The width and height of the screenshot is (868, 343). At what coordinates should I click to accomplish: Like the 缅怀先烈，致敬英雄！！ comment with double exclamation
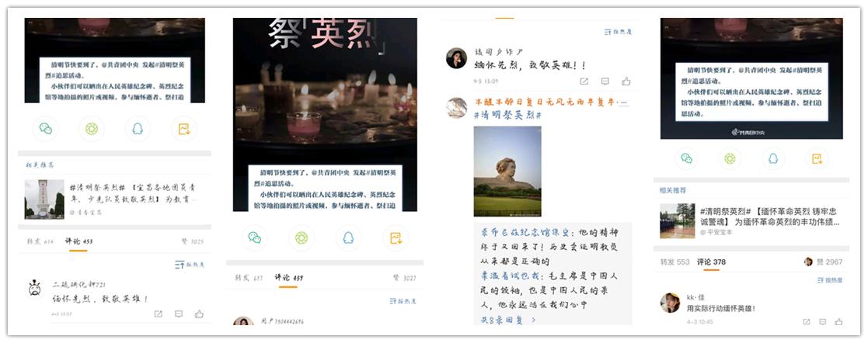pos(626,81)
